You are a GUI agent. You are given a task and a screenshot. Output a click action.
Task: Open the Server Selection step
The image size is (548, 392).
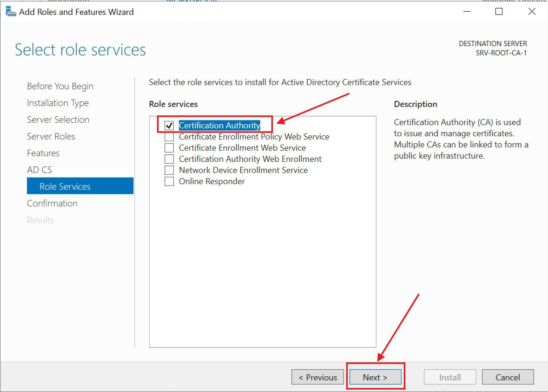(x=58, y=120)
